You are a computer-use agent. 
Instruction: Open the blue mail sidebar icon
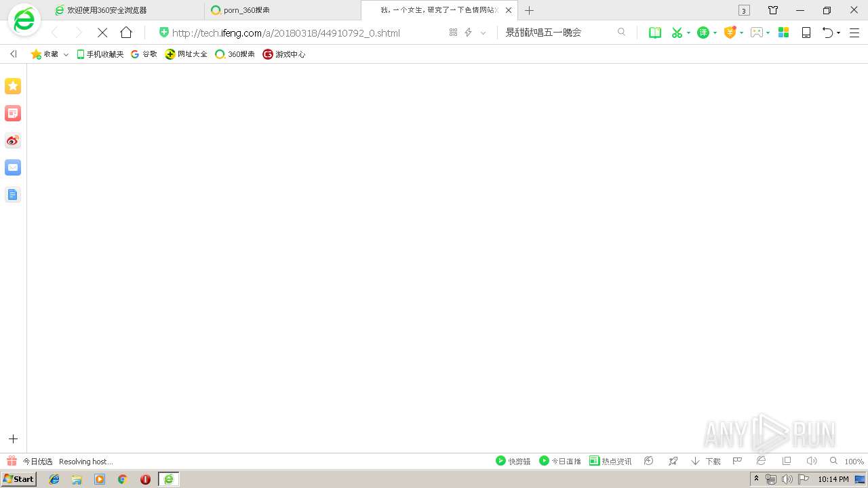(13, 167)
